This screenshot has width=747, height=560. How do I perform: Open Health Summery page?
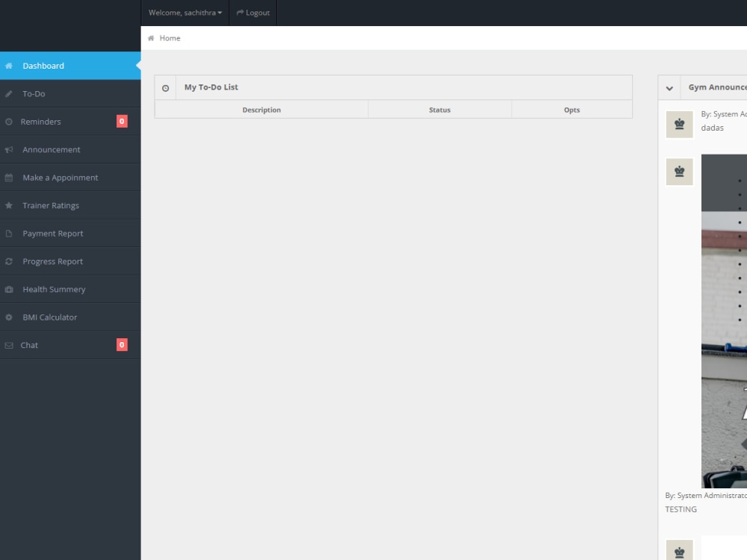70,289
